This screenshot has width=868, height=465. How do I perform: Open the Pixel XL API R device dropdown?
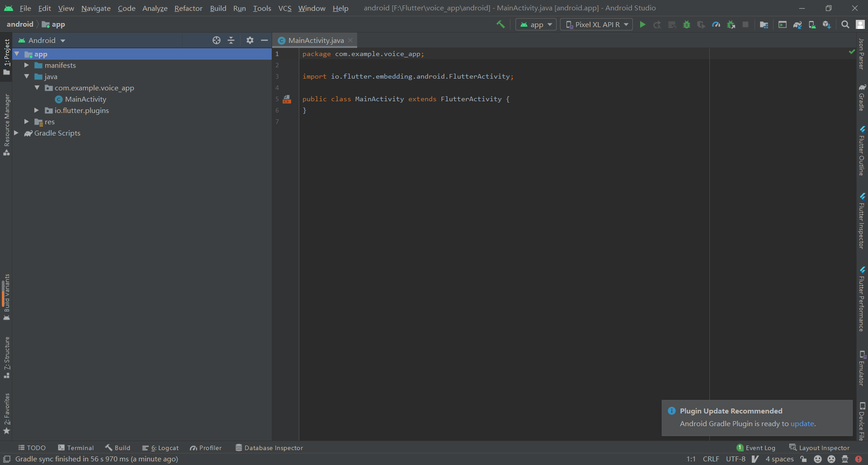point(597,24)
